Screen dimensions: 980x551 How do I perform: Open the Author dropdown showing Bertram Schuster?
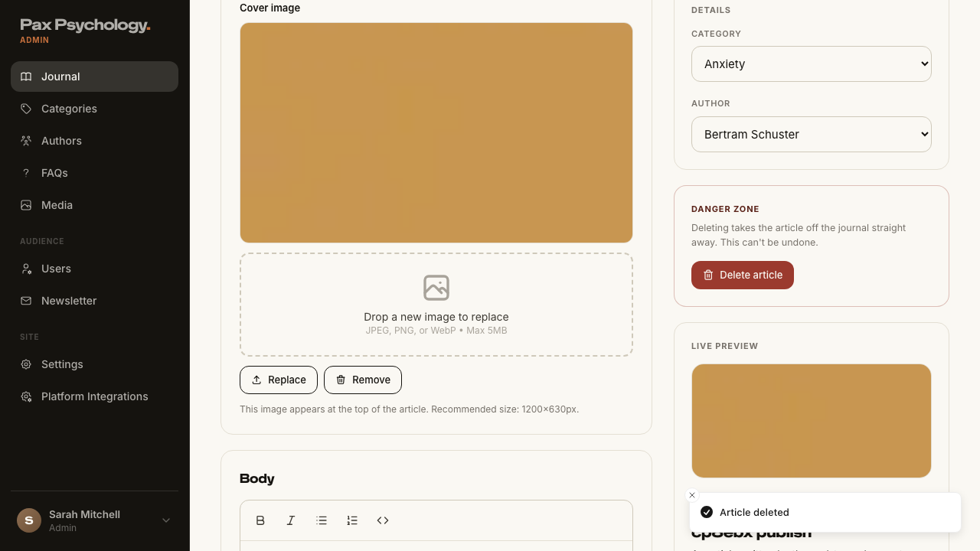[x=812, y=134]
